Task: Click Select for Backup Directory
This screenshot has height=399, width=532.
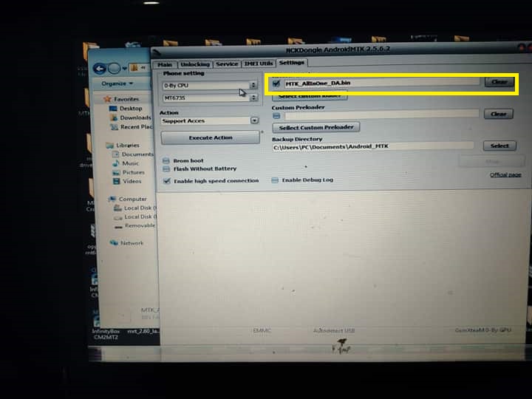Action: pyautogui.click(x=499, y=146)
